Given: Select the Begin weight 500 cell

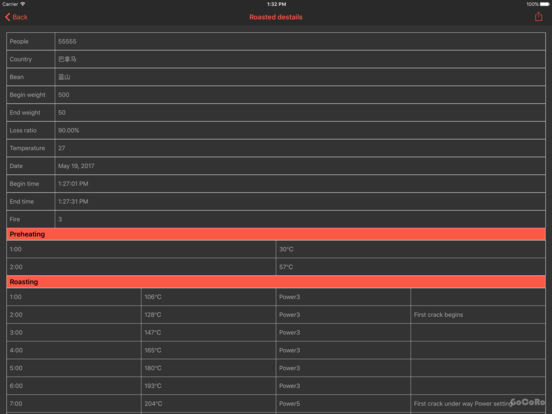Looking at the screenshot, I should (300, 95).
